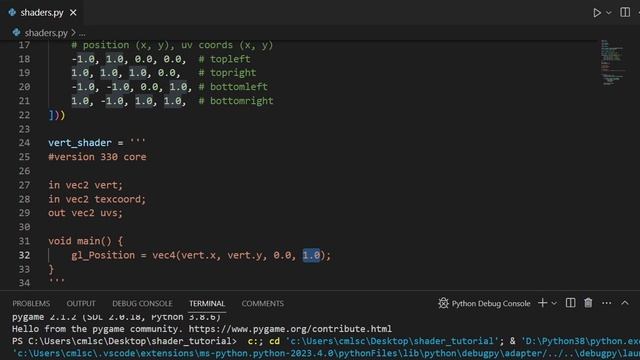Click '#version 330 core' on line 25
This screenshot has height=360, width=640.
97,157
